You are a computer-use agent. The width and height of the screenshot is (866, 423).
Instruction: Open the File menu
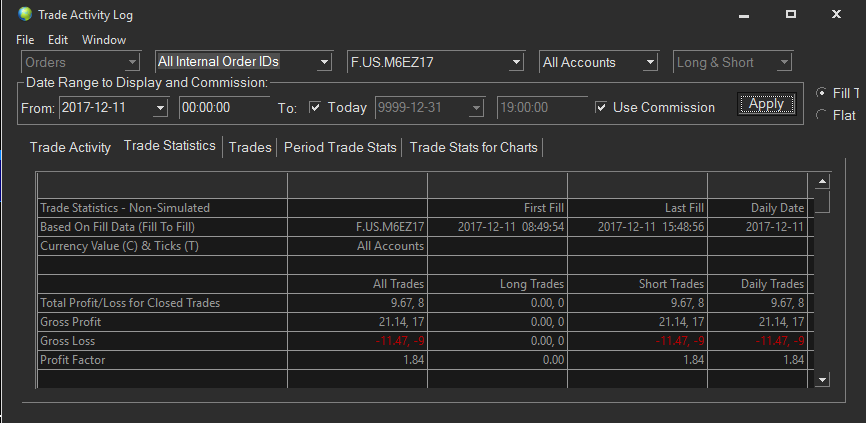tap(25, 40)
